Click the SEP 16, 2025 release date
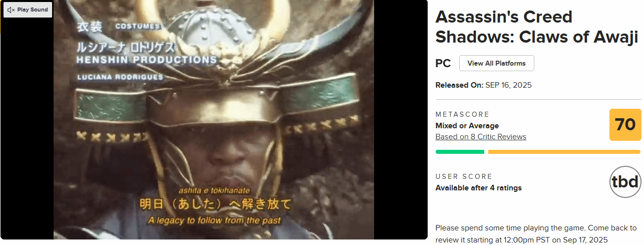This screenshot has width=644, height=245. [x=508, y=85]
